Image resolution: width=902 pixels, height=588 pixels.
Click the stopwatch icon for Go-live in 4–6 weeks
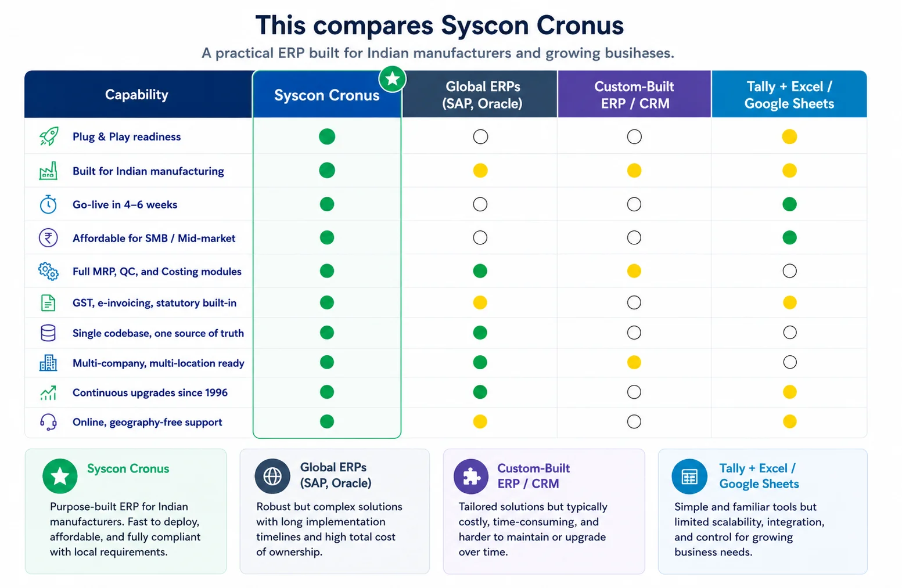48,204
